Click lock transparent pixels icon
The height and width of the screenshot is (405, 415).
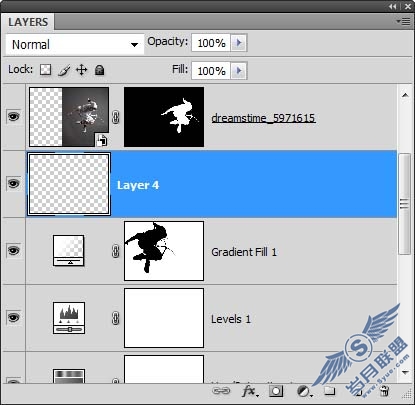point(45,70)
